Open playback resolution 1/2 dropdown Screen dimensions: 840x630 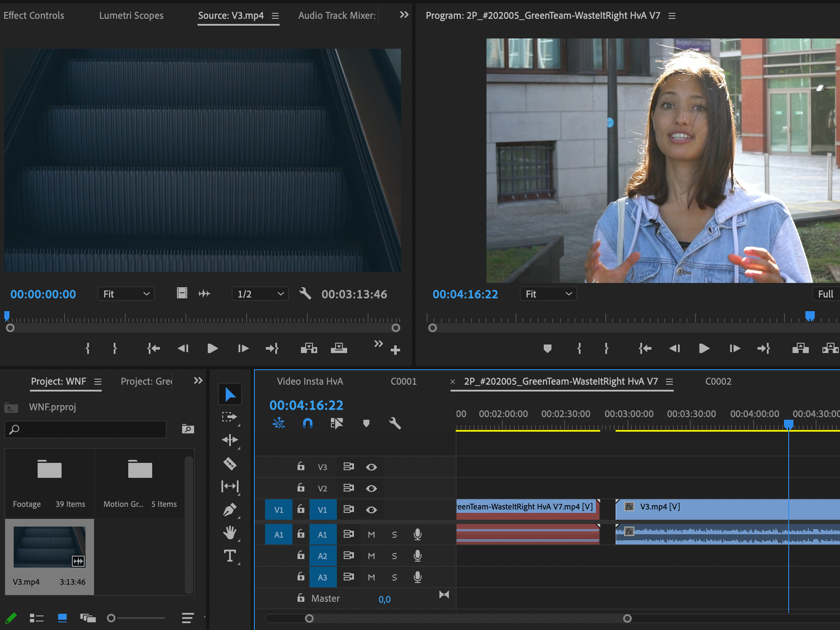pos(260,294)
